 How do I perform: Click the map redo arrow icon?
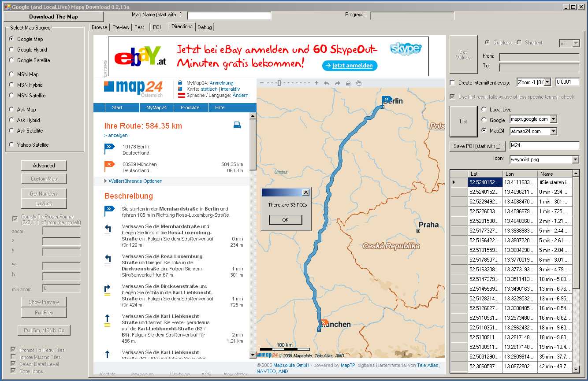pos(337,83)
